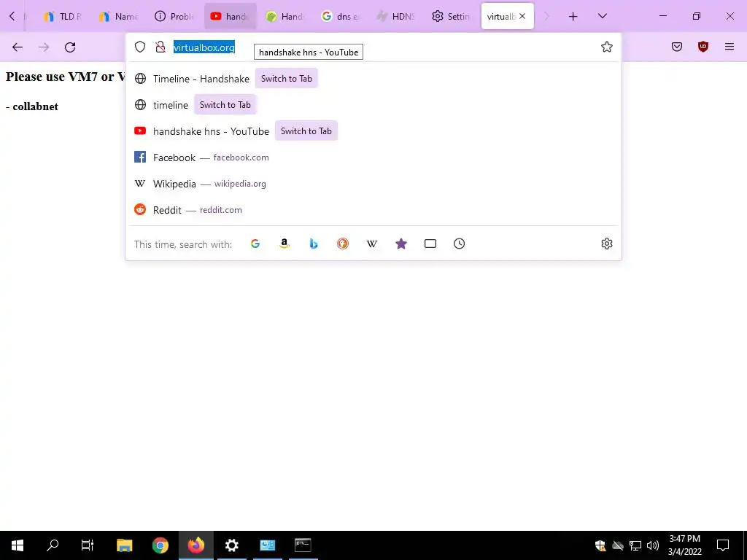The width and height of the screenshot is (747, 560).
Task: Open the tracking protection shield icon
Action: coord(139,47)
